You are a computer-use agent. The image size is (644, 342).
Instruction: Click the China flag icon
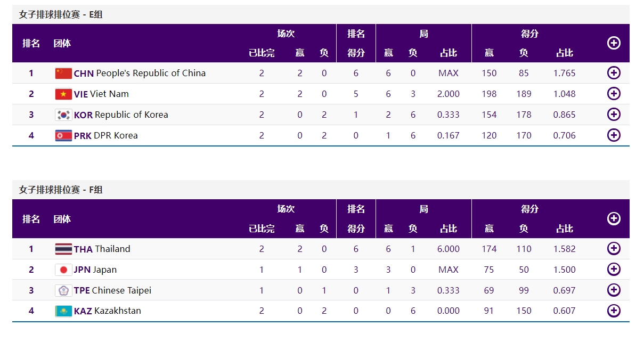pos(63,74)
